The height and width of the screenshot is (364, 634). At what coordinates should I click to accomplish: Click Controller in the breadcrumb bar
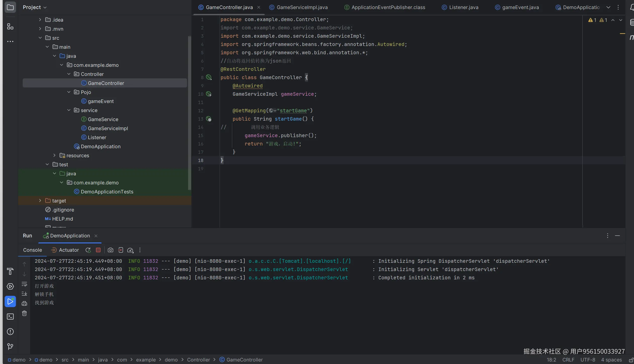coord(198,360)
